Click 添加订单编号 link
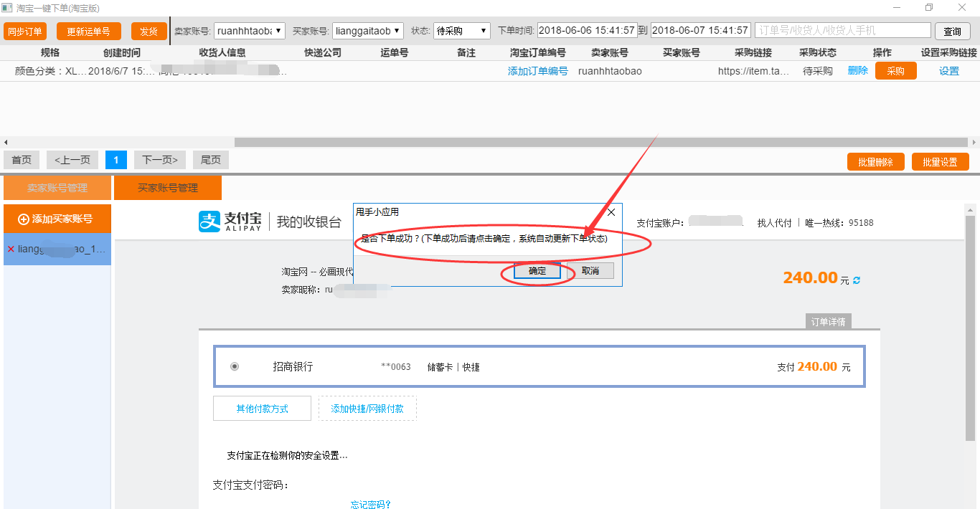This screenshot has width=980, height=509. 538,71
